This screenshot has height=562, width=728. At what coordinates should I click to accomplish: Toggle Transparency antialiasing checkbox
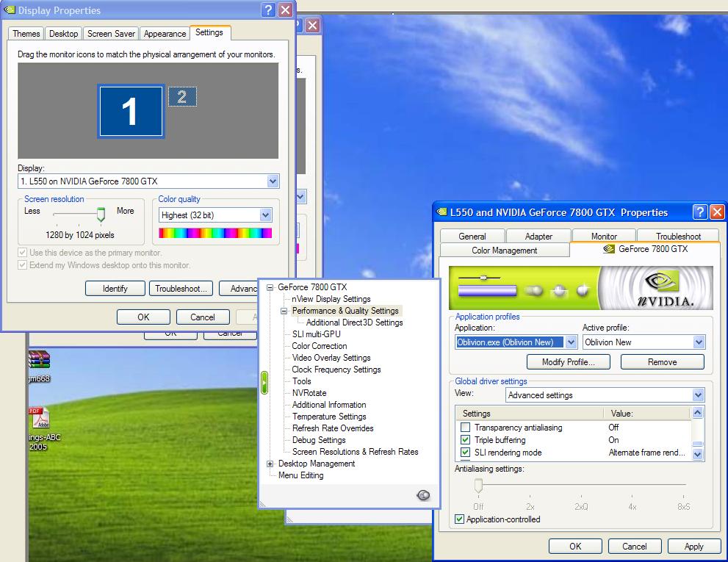(x=465, y=428)
